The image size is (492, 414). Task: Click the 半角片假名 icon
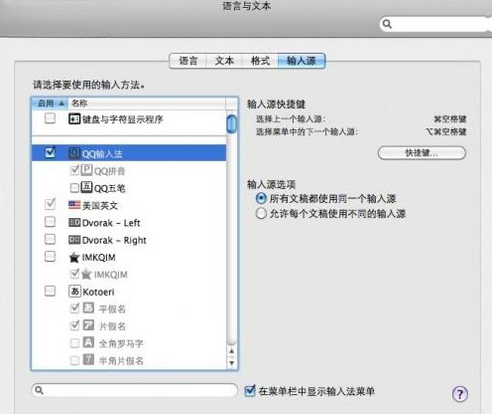tap(88, 359)
